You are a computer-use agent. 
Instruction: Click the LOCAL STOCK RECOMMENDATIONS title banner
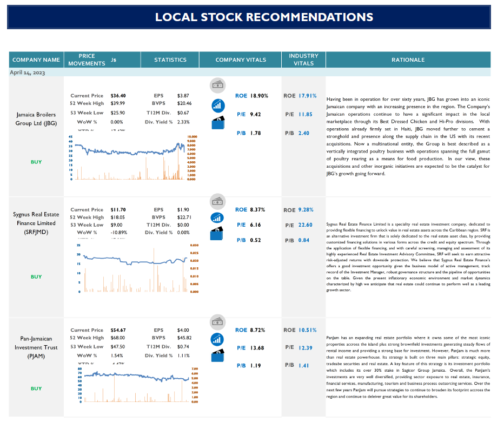coord(249,17)
